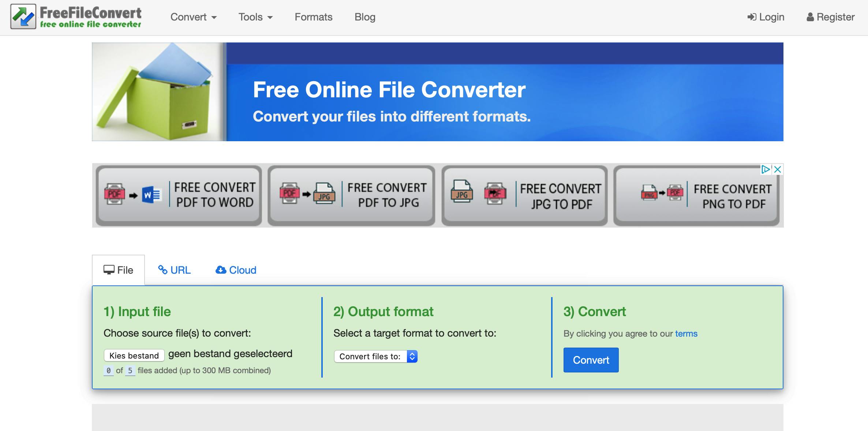Open the Blog page
The image size is (868, 431).
tap(365, 17)
